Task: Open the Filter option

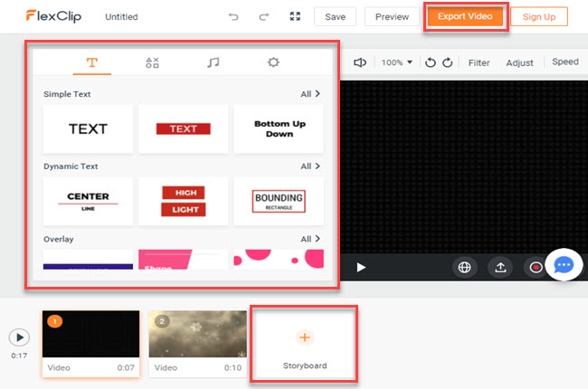Action: [x=479, y=63]
